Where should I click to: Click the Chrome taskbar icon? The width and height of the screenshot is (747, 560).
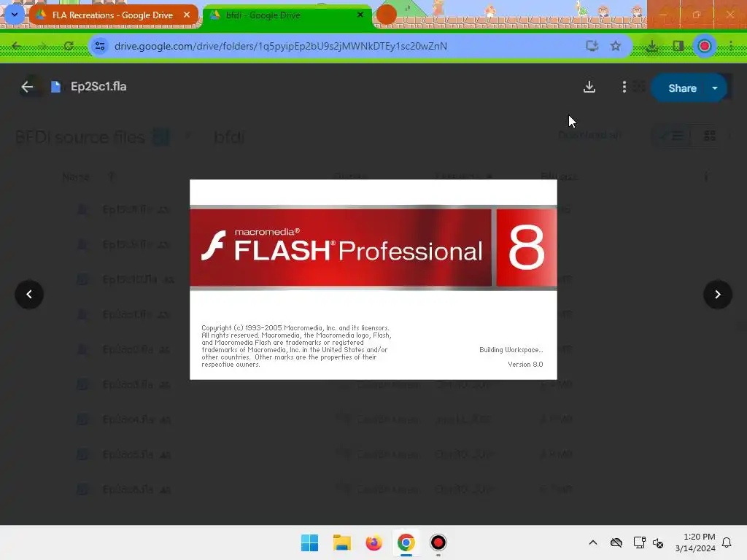(406, 542)
